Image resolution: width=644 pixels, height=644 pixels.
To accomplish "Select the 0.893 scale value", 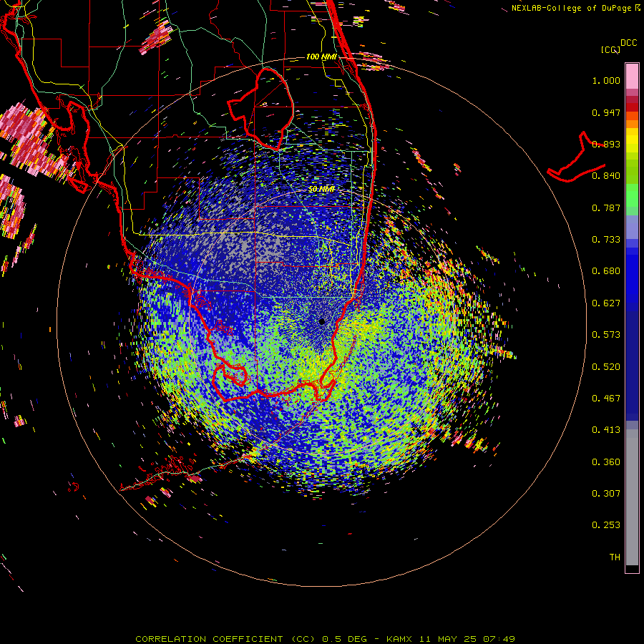I will pos(606,144).
